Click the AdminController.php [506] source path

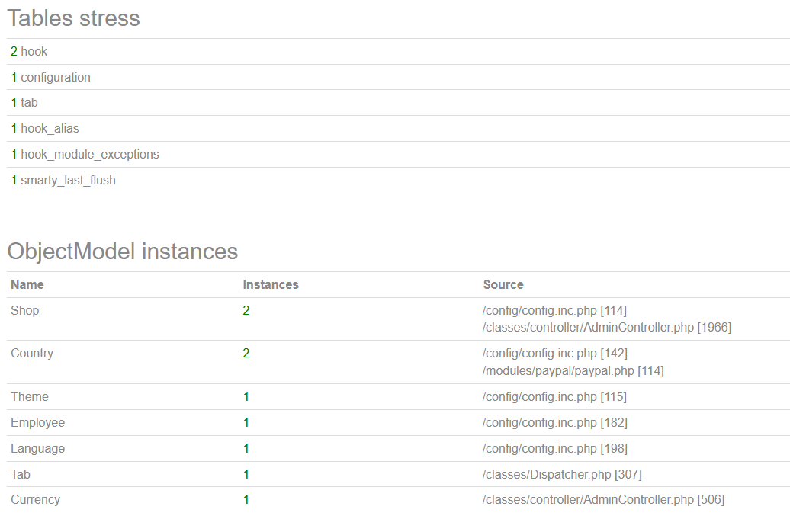click(603, 500)
